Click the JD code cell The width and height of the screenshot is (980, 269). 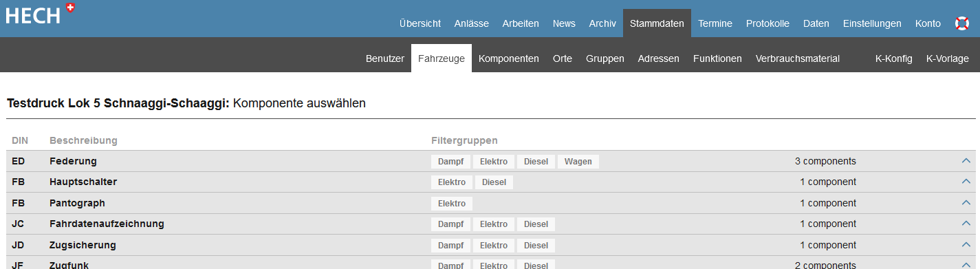click(19, 246)
